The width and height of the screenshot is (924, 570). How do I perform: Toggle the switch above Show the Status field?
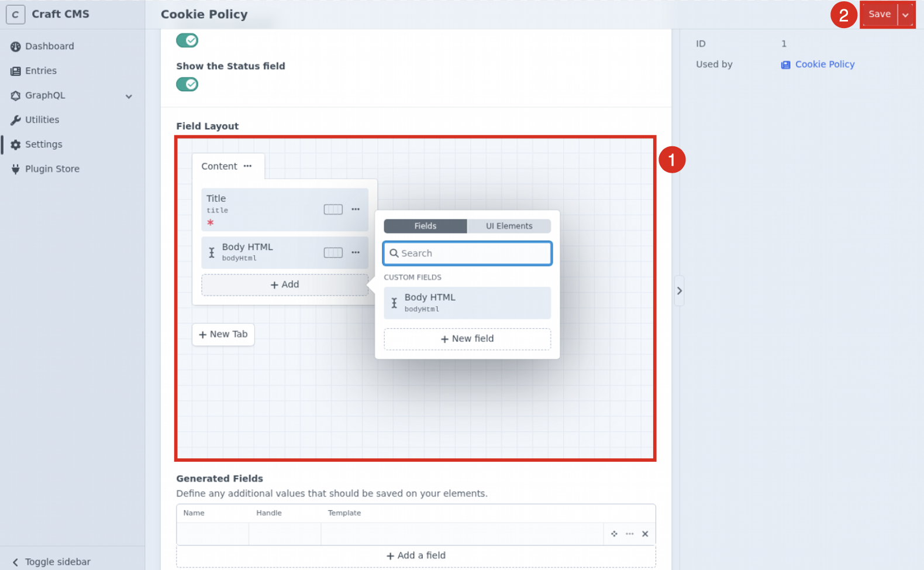pos(187,40)
